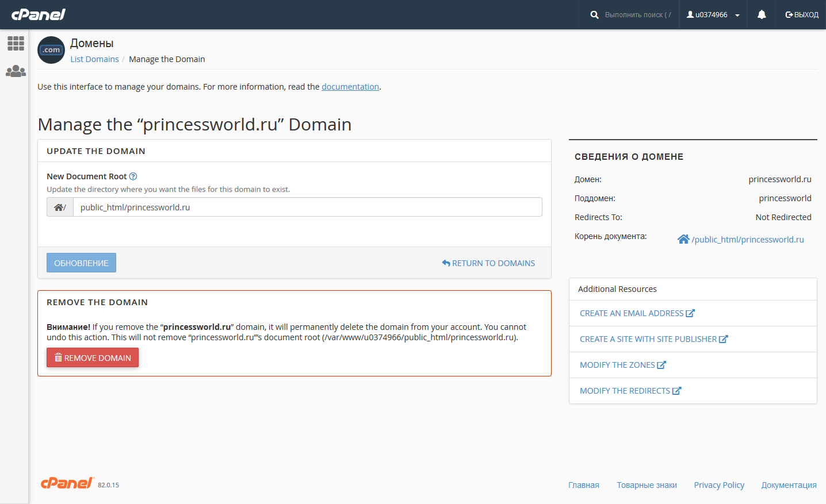Image resolution: width=826 pixels, height=504 pixels.
Task: Expand the u0374966 user dropdown
Action: pyautogui.click(x=713, y=15)
